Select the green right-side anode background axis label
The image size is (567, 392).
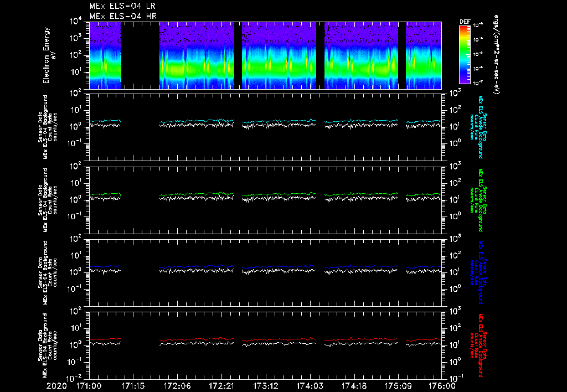coord(478,200)
